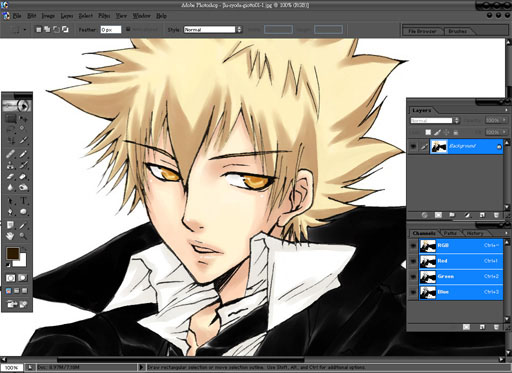Select the Blur tool
This screenshot has width=512, height=373.
pyautogui.click(x=11, y=188)
